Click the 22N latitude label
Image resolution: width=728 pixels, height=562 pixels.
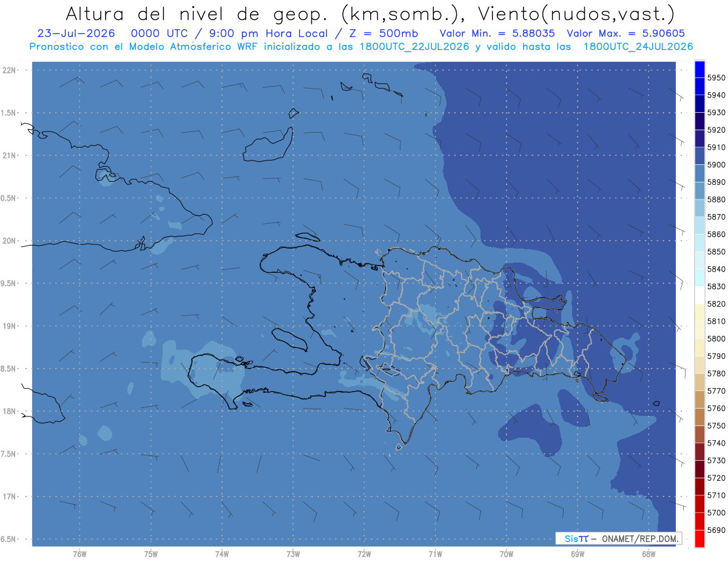[10, 70]
